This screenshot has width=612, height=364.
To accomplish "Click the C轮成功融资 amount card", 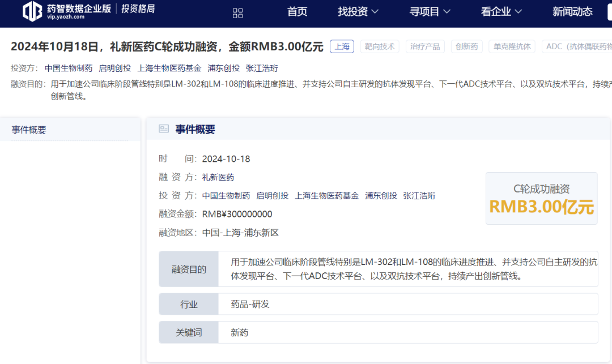I will (x=541, y=199).
